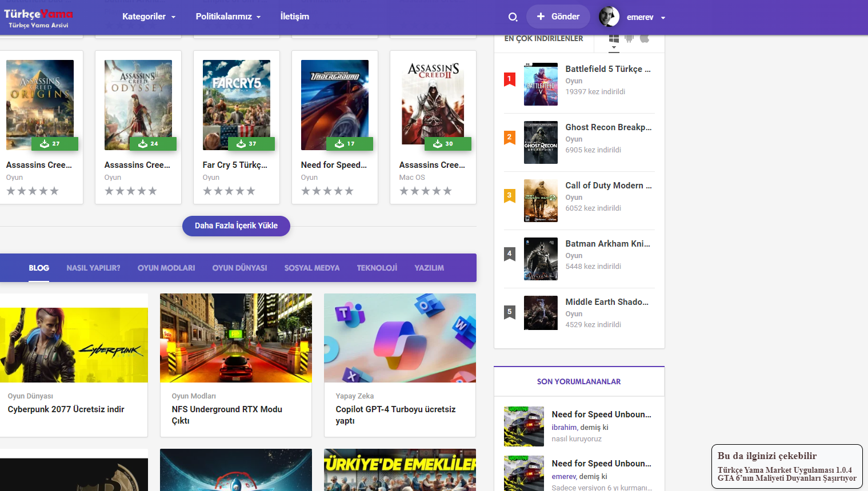Open Copilot GPT-4 Turbo article title

click(395, 415)
